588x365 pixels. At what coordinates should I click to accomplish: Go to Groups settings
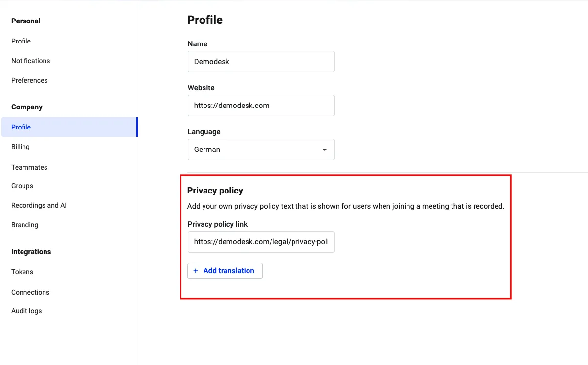pyautogui.click(x=22, y=186)
